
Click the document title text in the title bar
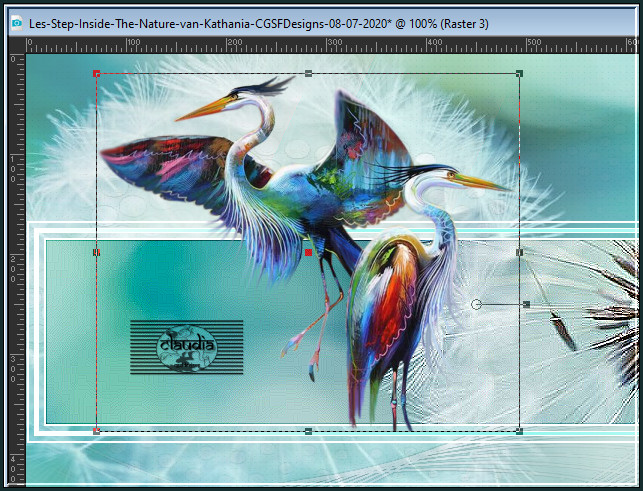tap(259, 24)
